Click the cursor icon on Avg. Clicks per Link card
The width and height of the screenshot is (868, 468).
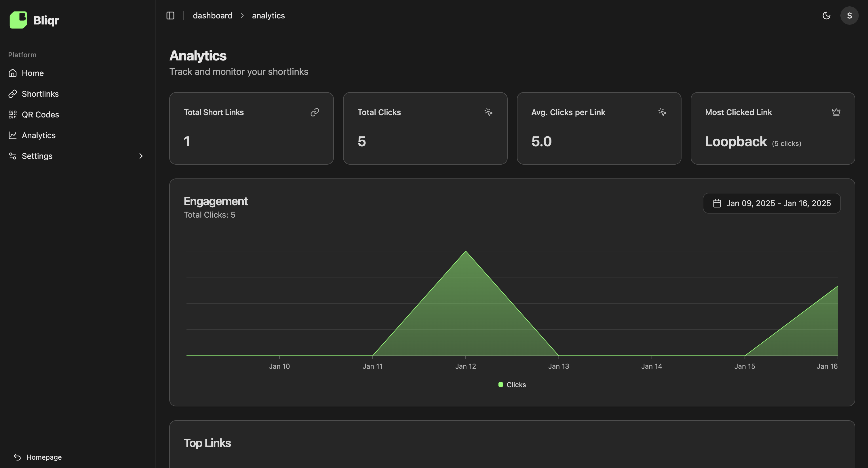663,112
